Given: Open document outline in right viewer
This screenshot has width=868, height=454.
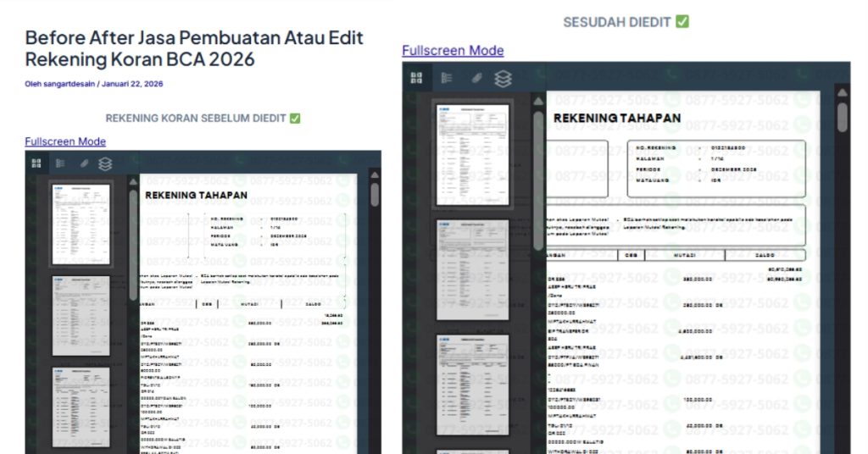Looking at the screenshot, I should pos(447,78).
